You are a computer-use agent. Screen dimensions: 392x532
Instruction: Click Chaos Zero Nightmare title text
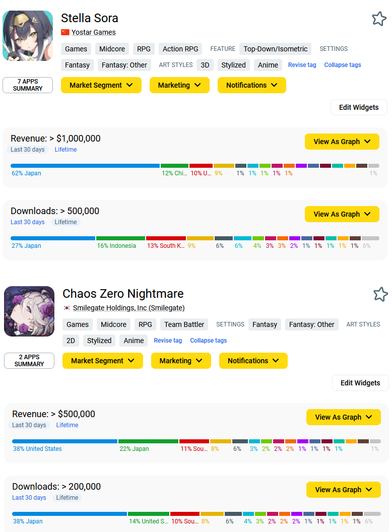pyautogui.click(x=123, y=294)
